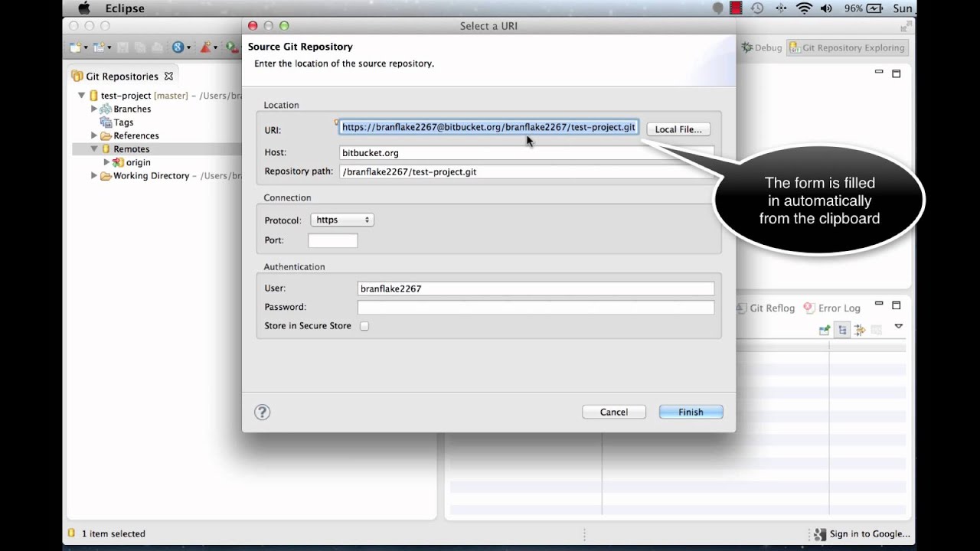Click the Git Repository Exploring perspective icon
Screen dimensions: 980x551
pos(795,47)
